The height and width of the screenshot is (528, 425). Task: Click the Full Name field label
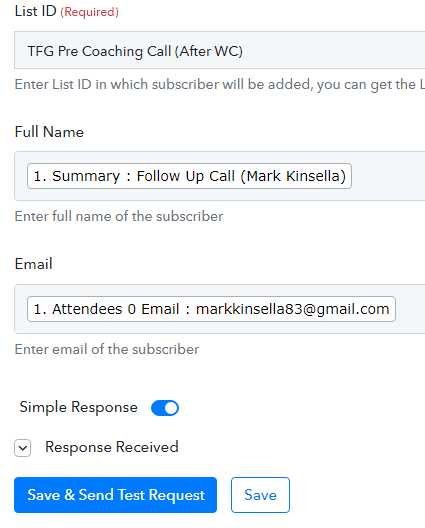tap(49, 132)
